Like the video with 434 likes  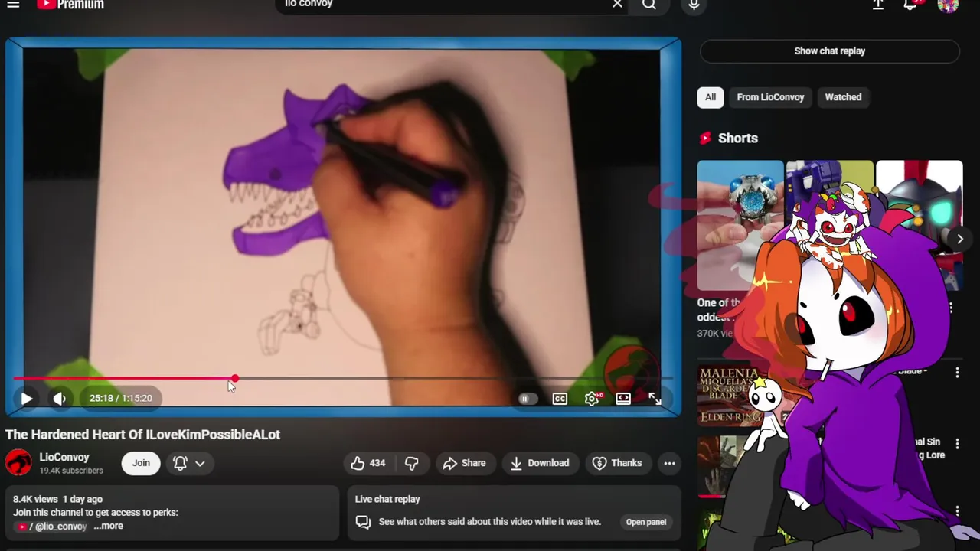(368, 463)
